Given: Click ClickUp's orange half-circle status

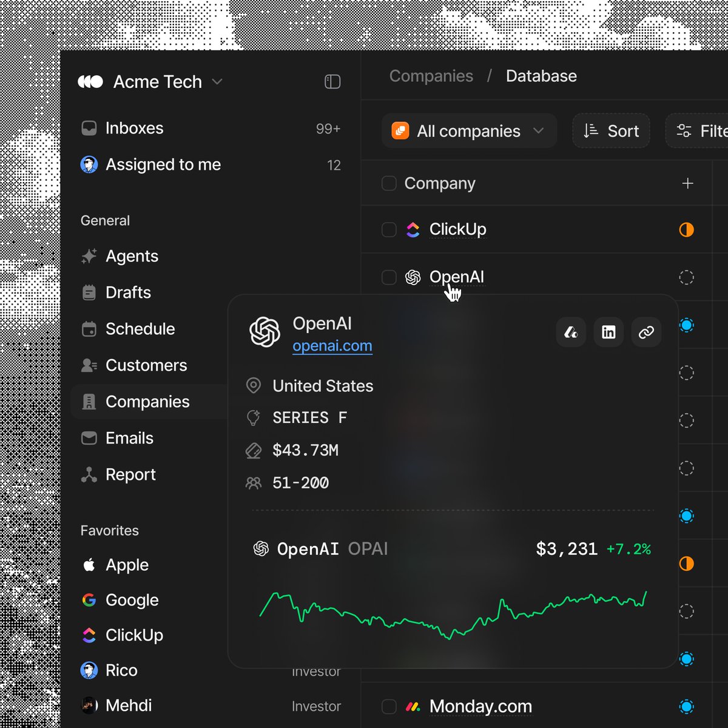Looking at the screenshot, I should pos(686,229).
